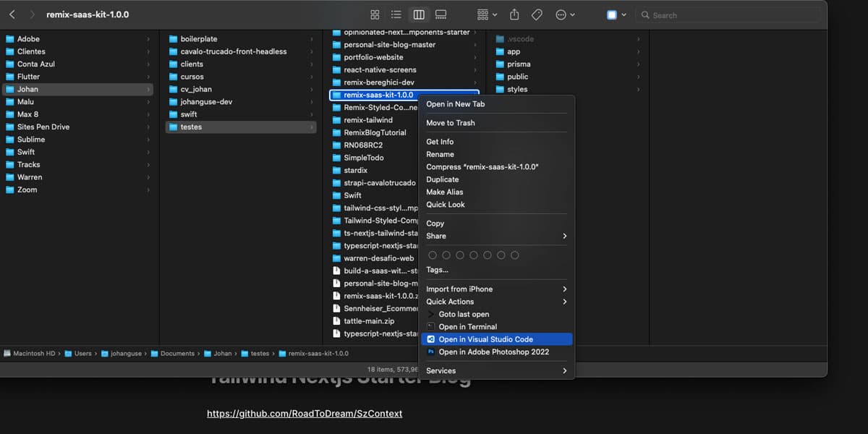Open the more actions ellipsis icon
This screenshot has height=434, width=868.
tap(562, 14)
